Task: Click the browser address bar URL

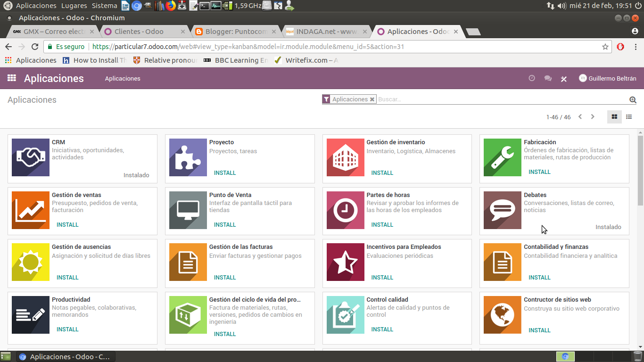Action: coord(248,47)
